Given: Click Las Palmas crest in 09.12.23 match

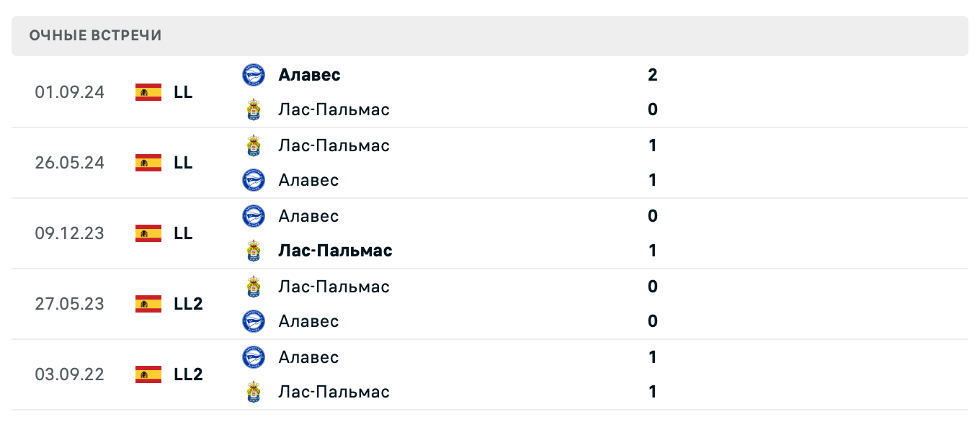Looking at the screenshot, I should (254, 251).
